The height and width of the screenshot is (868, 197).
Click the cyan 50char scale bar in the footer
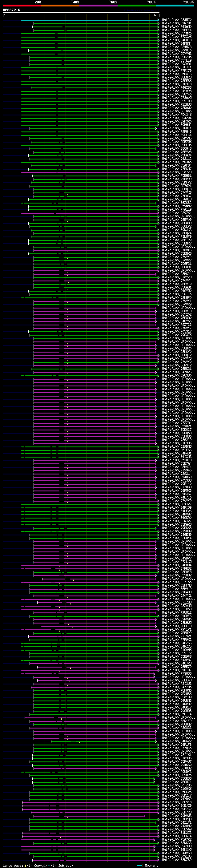[139, 865]
